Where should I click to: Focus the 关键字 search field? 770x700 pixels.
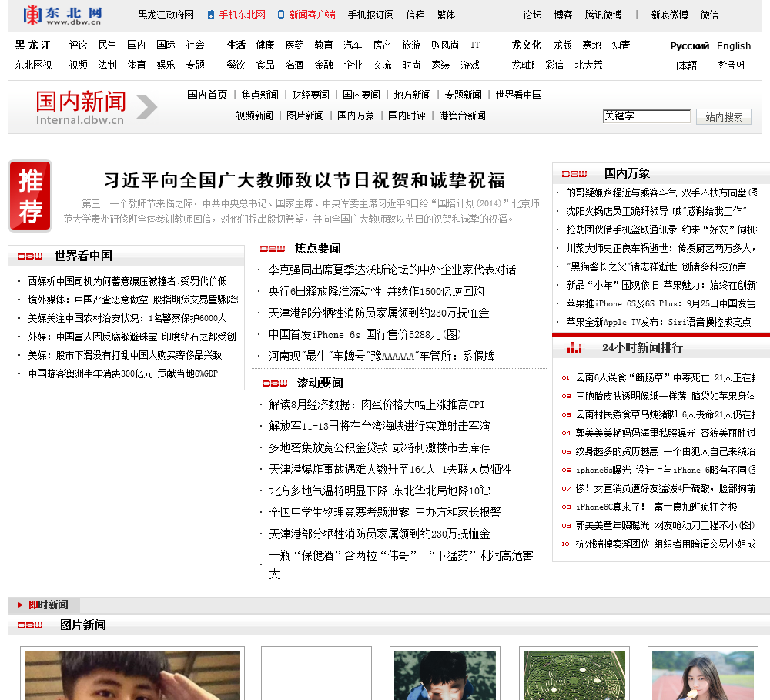point(646,116)
